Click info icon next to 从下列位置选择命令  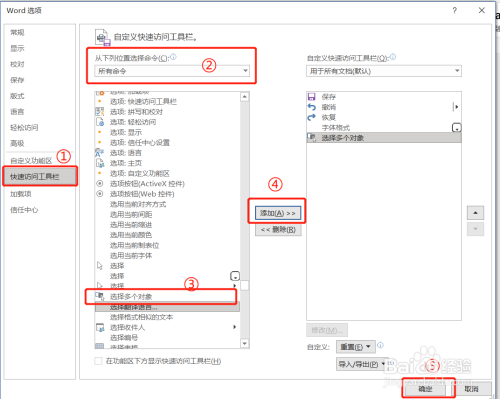[x=174, y=57]
